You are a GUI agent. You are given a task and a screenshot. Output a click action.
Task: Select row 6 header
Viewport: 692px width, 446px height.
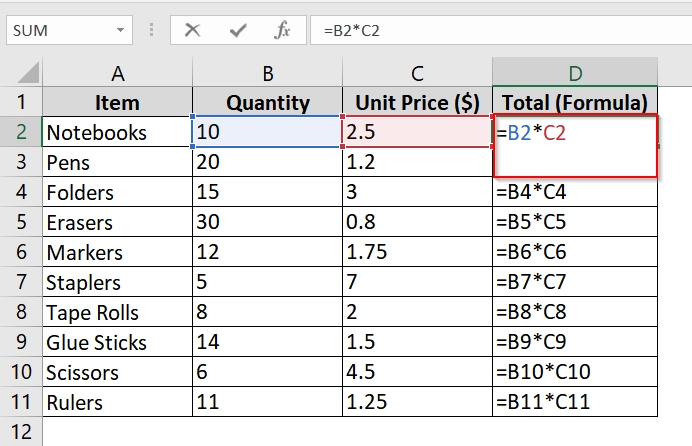[x=21, y=252]
